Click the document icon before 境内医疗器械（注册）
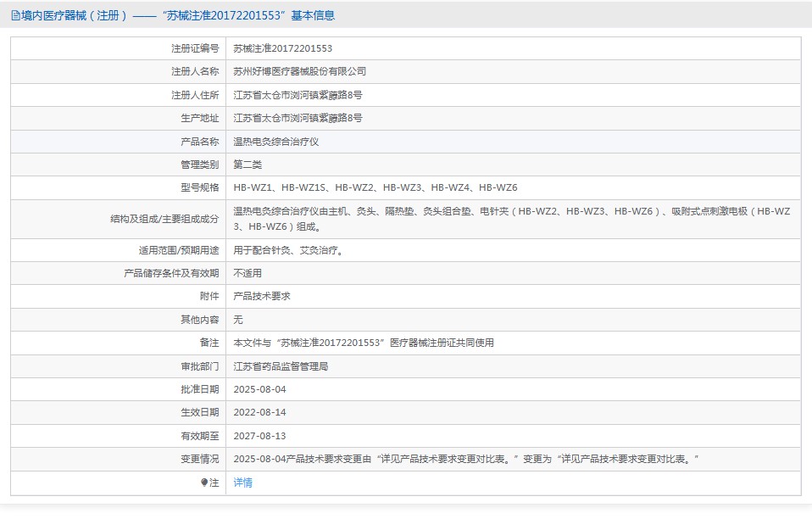Image resolution: width=812 pixels, height=519 pixels. (x=15, y=14)
